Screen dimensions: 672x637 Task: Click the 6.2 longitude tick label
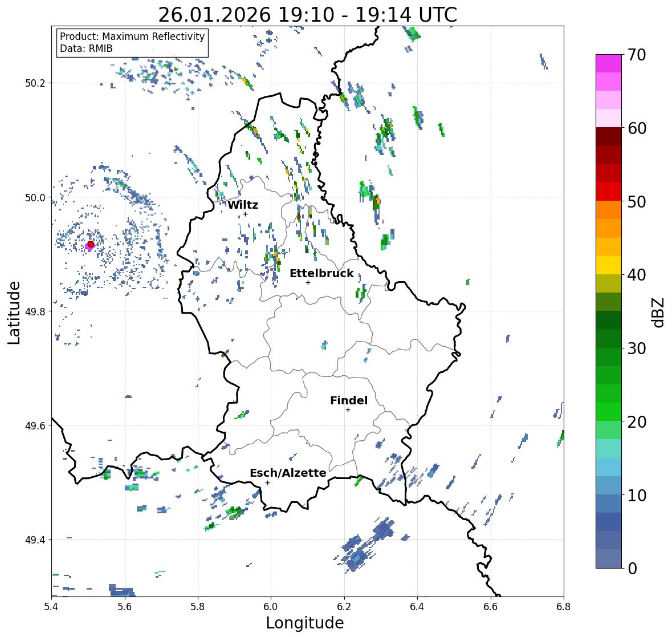coord(344,607)
